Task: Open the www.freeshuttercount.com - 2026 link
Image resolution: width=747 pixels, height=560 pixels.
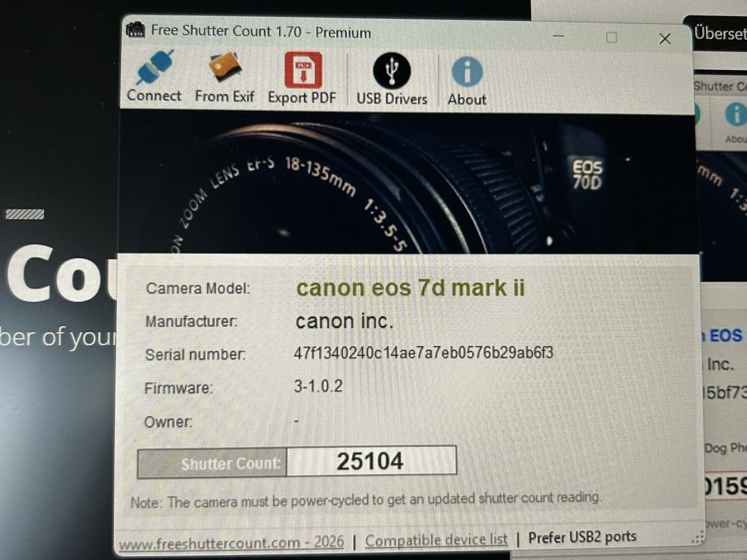Action: pos(231,542)
